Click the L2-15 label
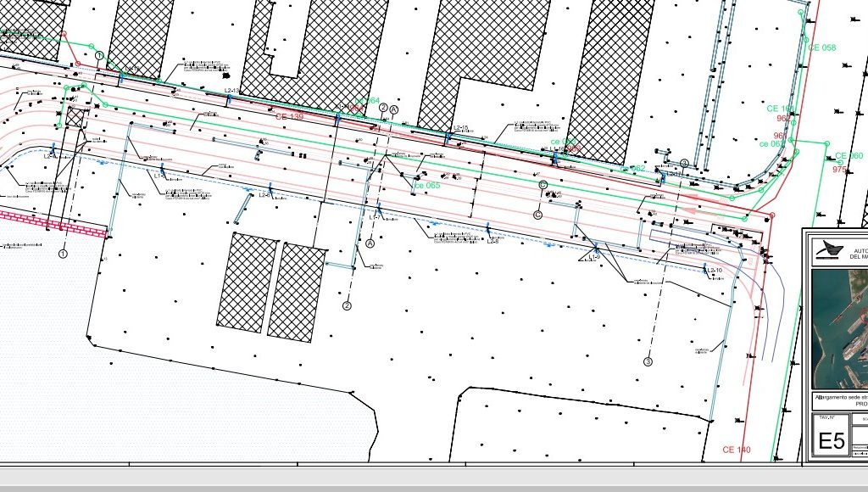Screen dimensions: 868x492 coord(461,128)
